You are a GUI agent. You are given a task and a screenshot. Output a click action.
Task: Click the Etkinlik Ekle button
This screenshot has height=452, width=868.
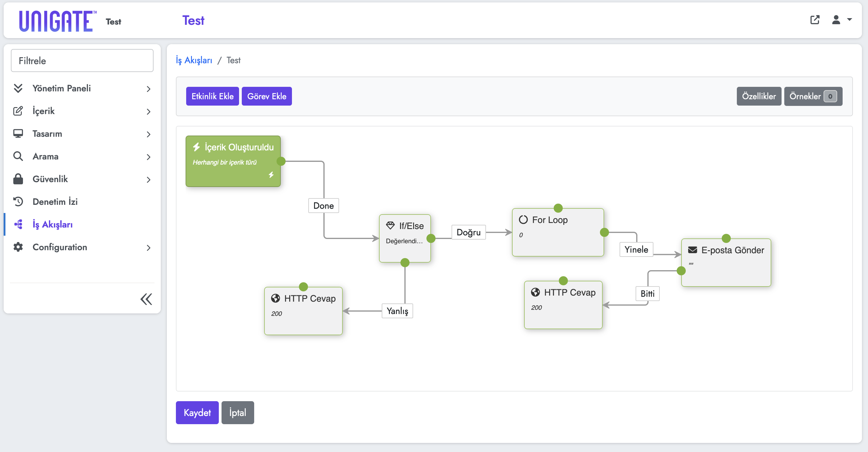[x=212, y=96]
